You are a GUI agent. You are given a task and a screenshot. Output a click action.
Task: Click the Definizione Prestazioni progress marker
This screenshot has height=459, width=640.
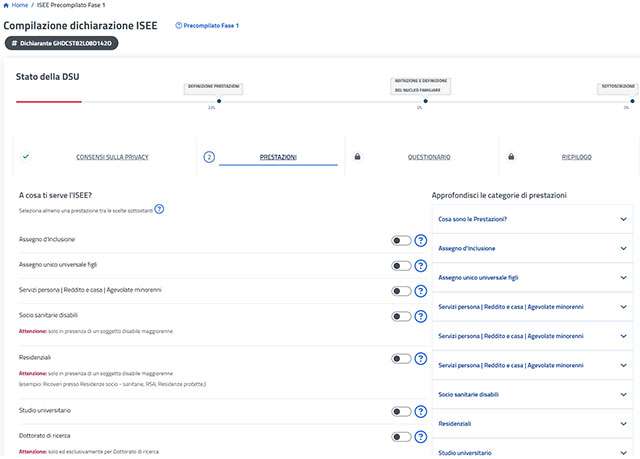pyautogui.click(x=213, y=88)
